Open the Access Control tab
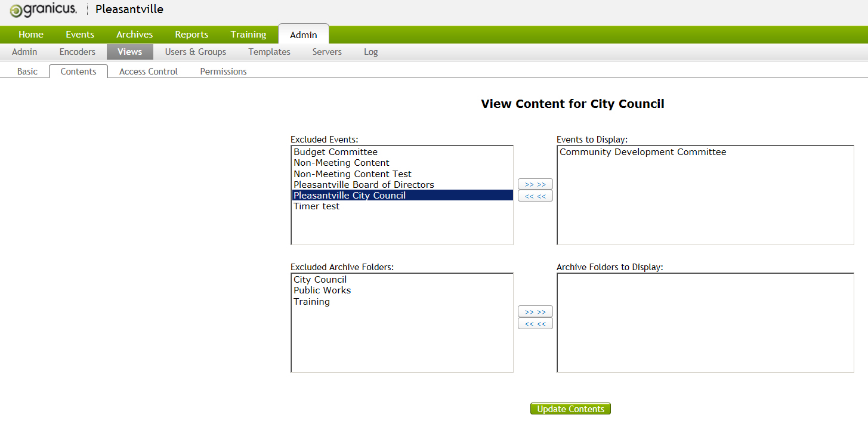 click(147, 71)
